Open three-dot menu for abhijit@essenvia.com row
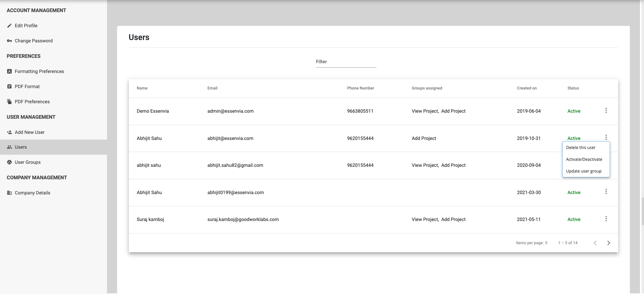 point(606,137)
